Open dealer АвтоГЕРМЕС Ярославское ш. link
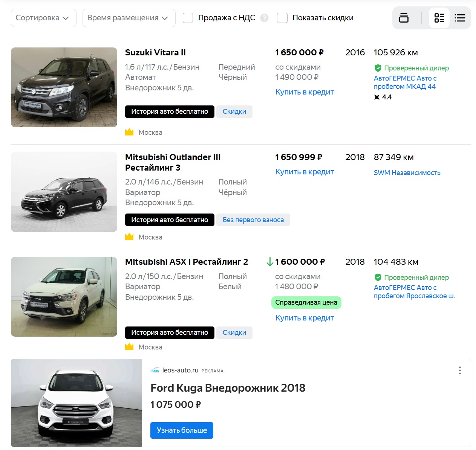The width and height of the screenshot is (476, 450). tap(414, 292)
